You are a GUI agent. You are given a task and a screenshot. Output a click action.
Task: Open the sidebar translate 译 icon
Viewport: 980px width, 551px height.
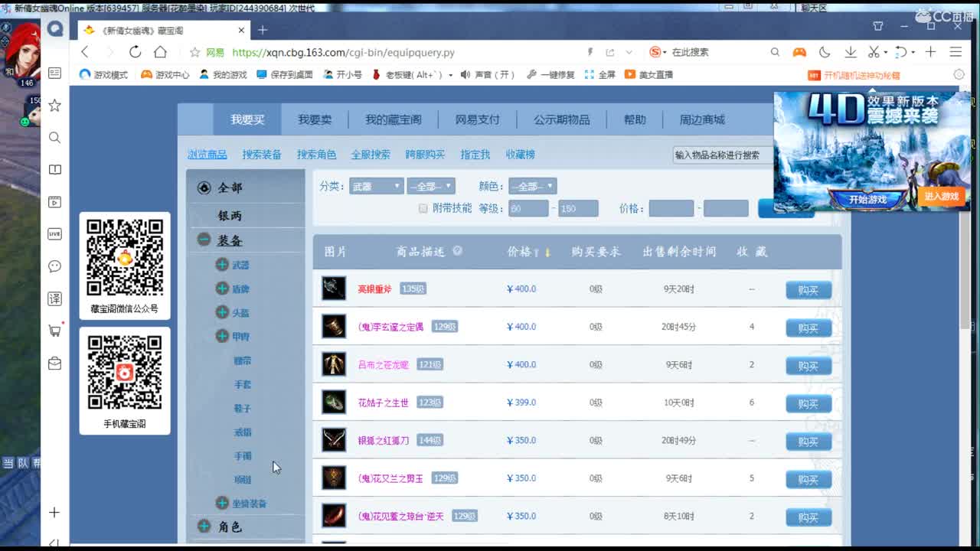(x=54, y=298)
